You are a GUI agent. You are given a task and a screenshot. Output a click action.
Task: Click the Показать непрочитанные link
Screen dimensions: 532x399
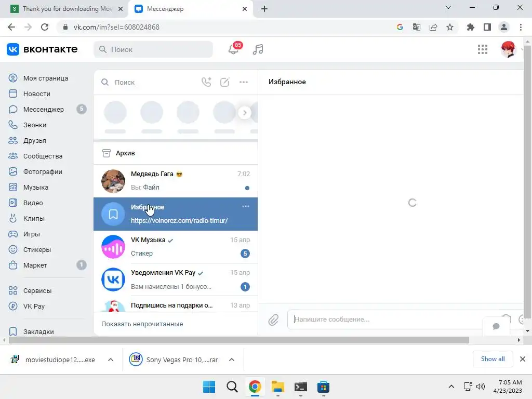(142, 324)
